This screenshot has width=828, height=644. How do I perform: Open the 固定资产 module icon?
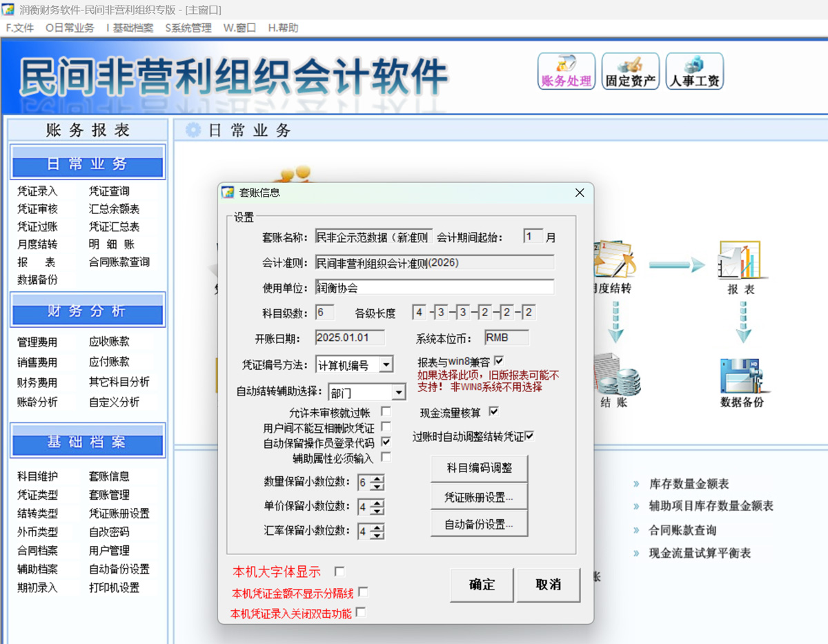tap(630, 71)
